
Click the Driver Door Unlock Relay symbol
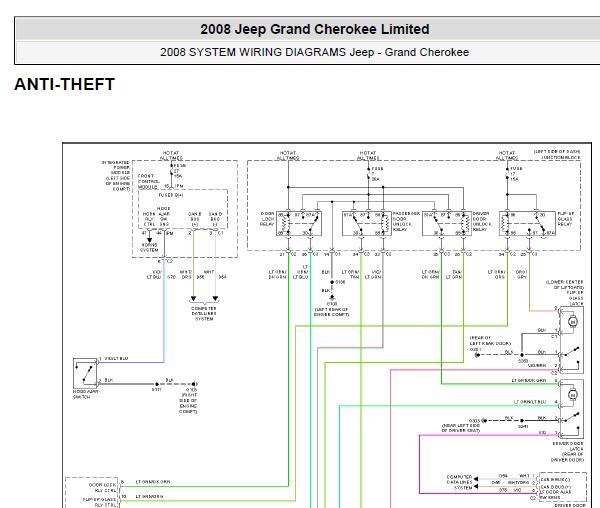[447, 223]
